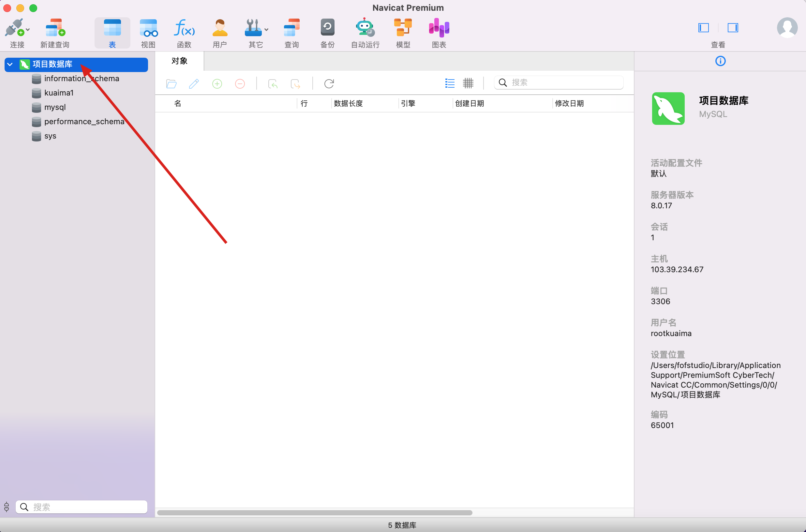Click the New Table plus icon

pyautogui.click(x=217, y=83)
